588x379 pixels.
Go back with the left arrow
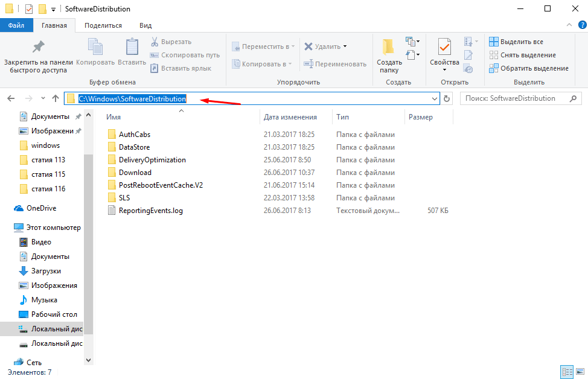click(x=11, y=98)
